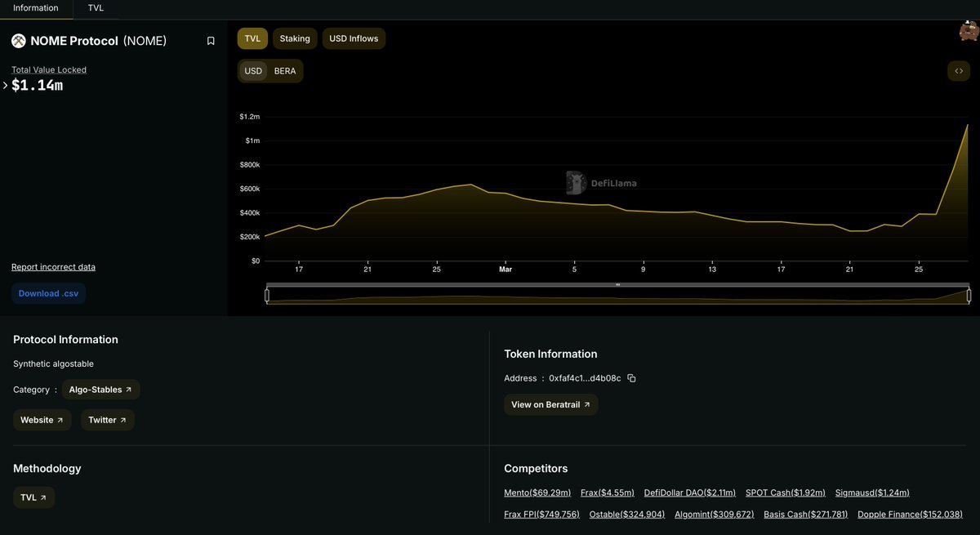The height and width of the screenshot is (535, 980).
Task: Download the .csv data file
Action: [49, 293]
